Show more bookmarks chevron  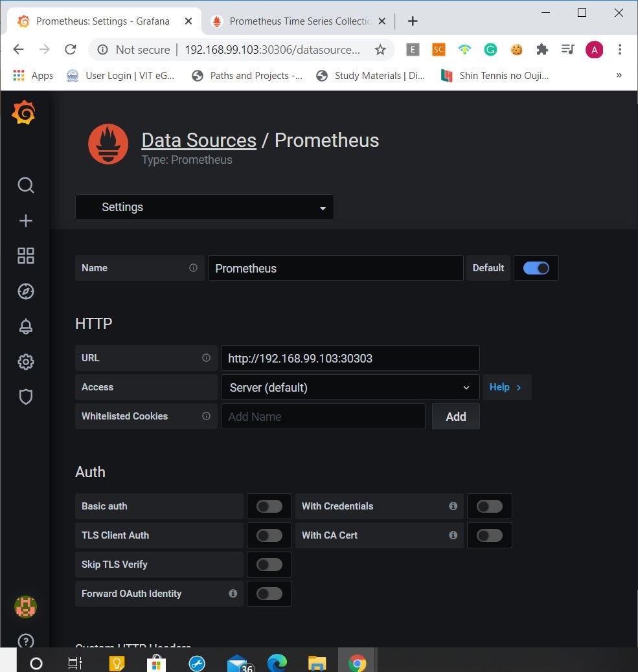(x=619, y=76)
